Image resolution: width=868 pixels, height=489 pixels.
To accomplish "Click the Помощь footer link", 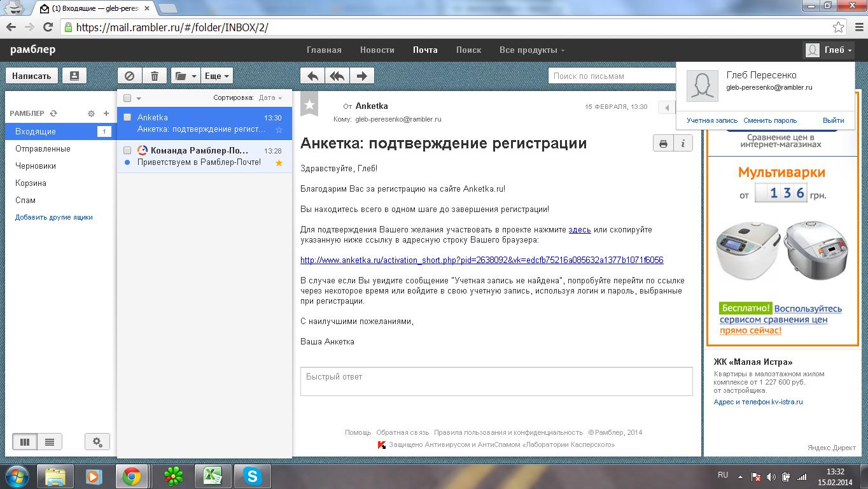I will [x=358, y=432].
